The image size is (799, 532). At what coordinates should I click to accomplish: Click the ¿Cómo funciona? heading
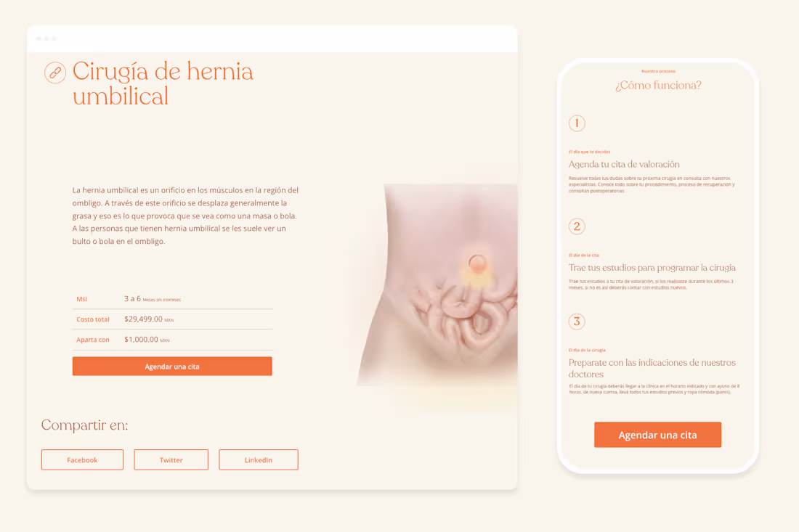tap(658, 85)
